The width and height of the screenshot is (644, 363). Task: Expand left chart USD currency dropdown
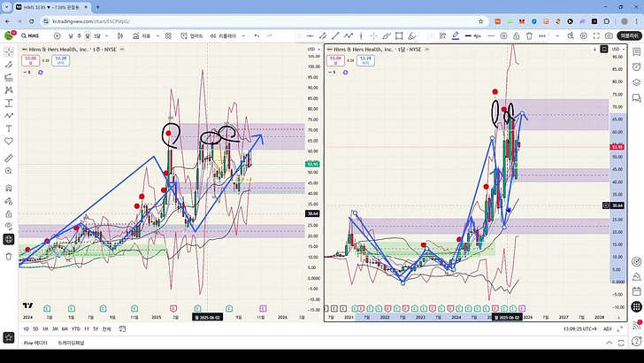[x=314, y=49]
